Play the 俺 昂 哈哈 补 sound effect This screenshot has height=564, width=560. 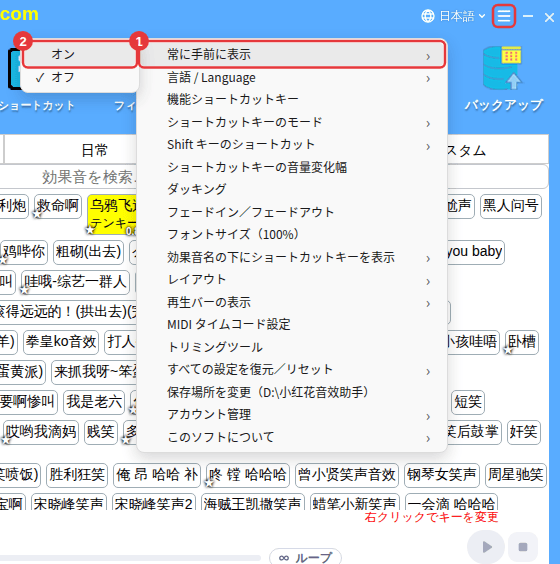[157, 475]
